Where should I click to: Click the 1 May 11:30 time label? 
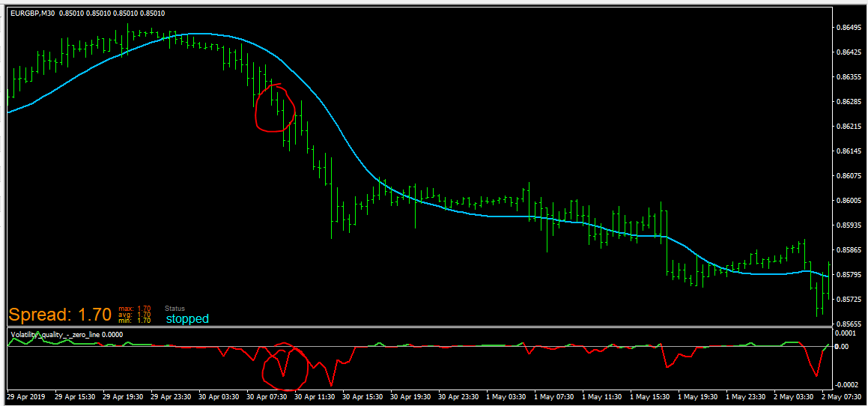[601, 397]
